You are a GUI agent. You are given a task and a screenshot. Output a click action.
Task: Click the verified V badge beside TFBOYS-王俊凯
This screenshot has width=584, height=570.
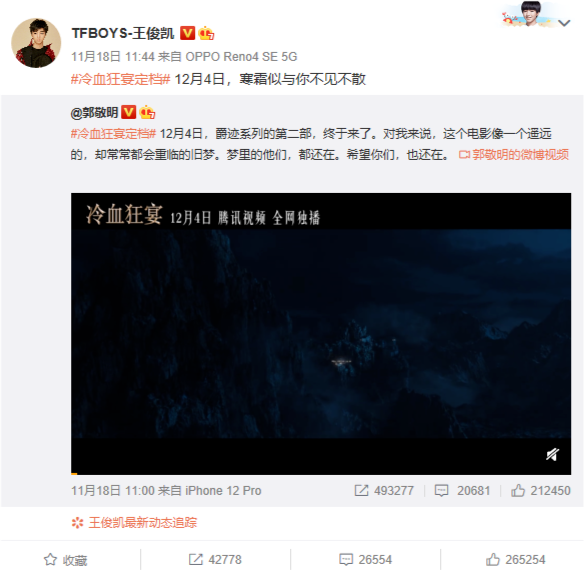[187, 33]
